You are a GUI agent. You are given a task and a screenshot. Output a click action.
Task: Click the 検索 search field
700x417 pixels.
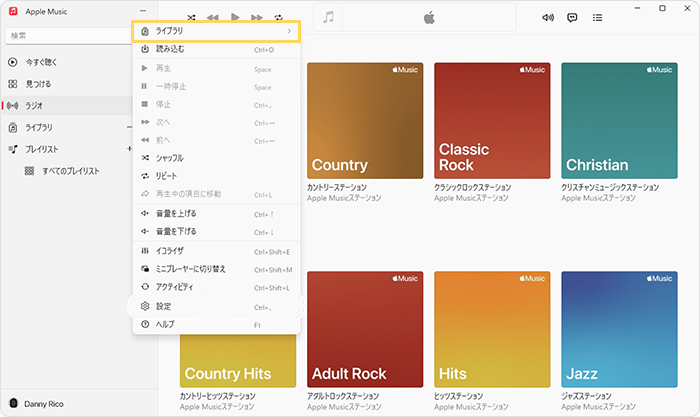pos(68,36)
